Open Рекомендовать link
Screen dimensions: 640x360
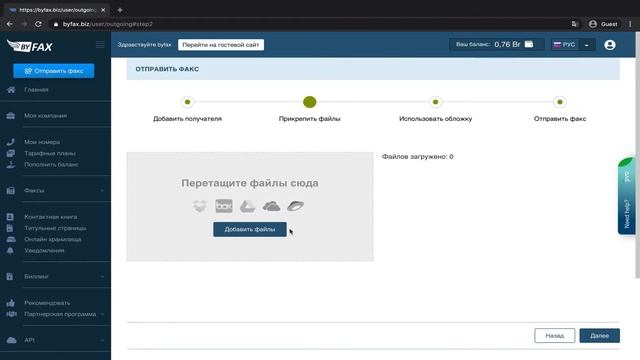(x=47, y=303)
